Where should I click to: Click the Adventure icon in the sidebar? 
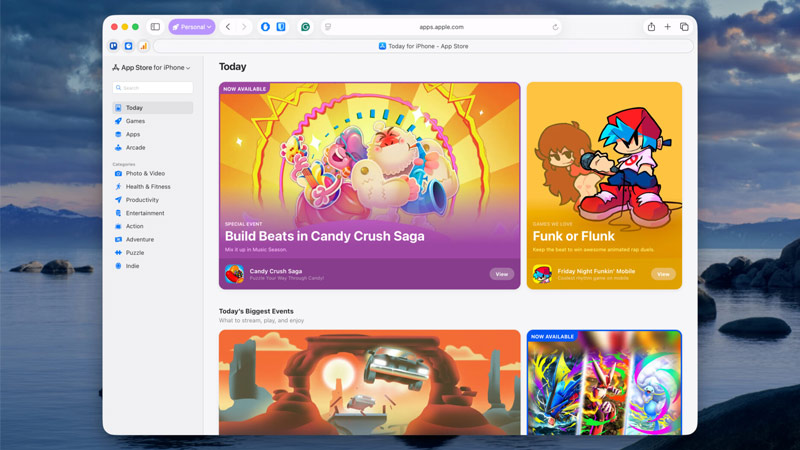(x=118, y=239)
